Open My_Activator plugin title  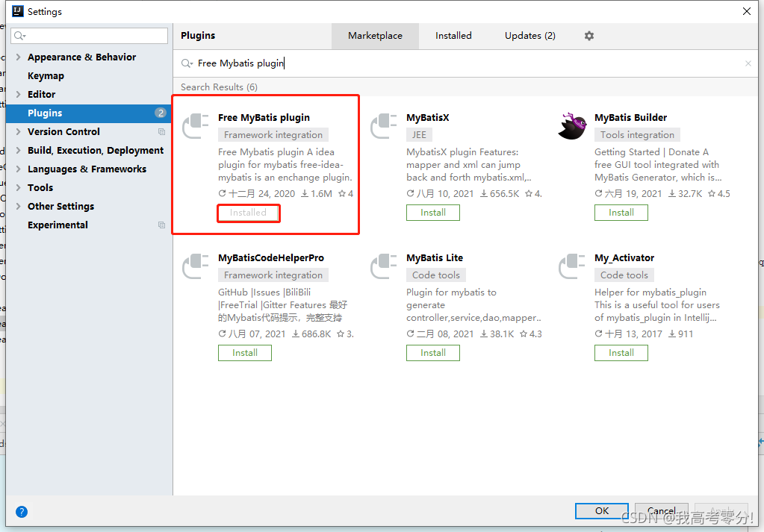tap(624, 258)
